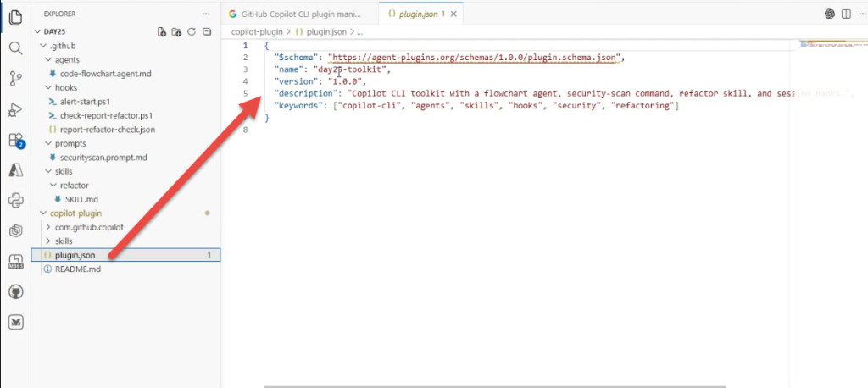The height and width of the screenshot is (388, 868).
Task: Open the Search view in activity bar
Action: coord(16,48)
